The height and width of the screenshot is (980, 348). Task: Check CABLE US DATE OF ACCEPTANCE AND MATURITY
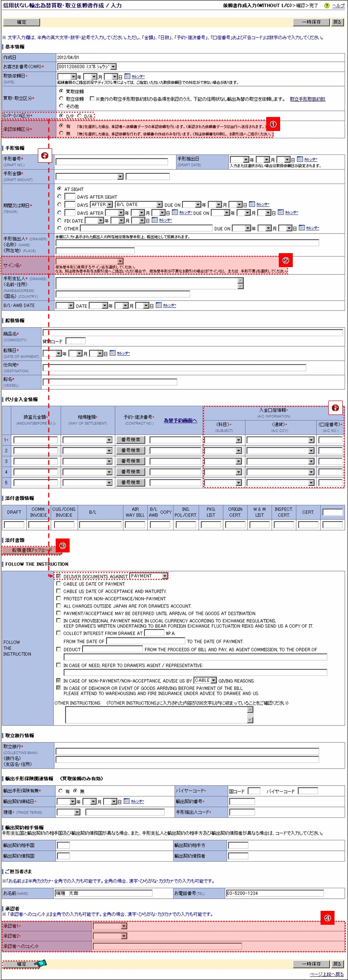coord(59,591)
